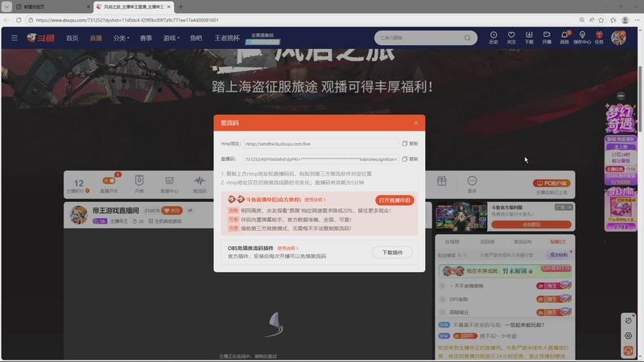Click the rtmp address text field

pyautogui.click(x=320, y=144)
